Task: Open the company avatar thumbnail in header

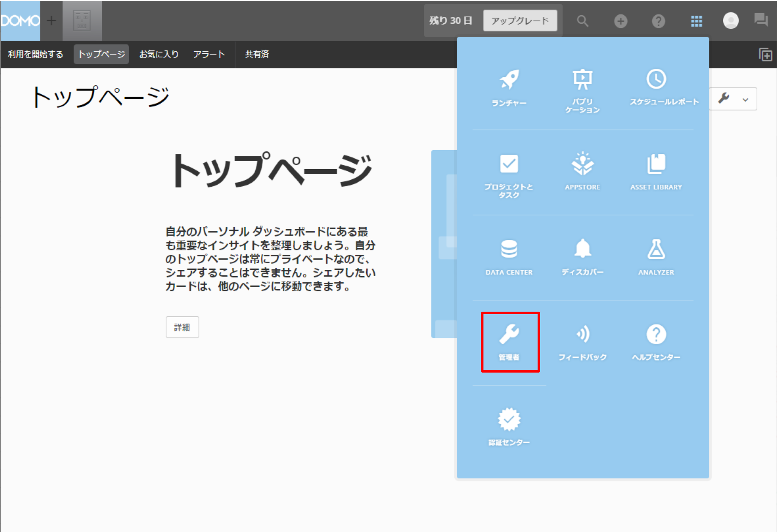Action: (82, 20)
